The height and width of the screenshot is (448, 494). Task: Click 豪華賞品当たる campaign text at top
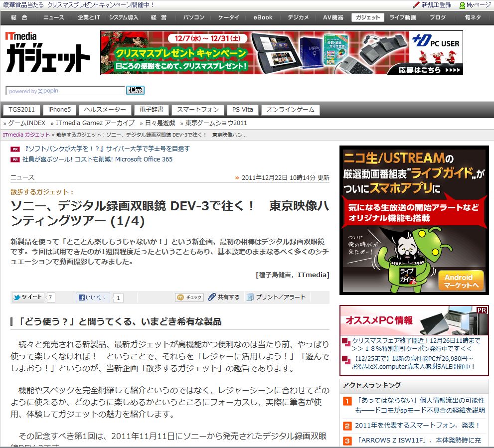(x=78, y=4)
